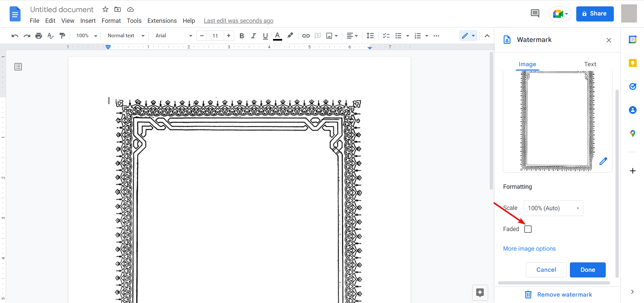Click the numbered list icon
The height and width of the screenshot is (303, 644).
click(x=418, y=36)
